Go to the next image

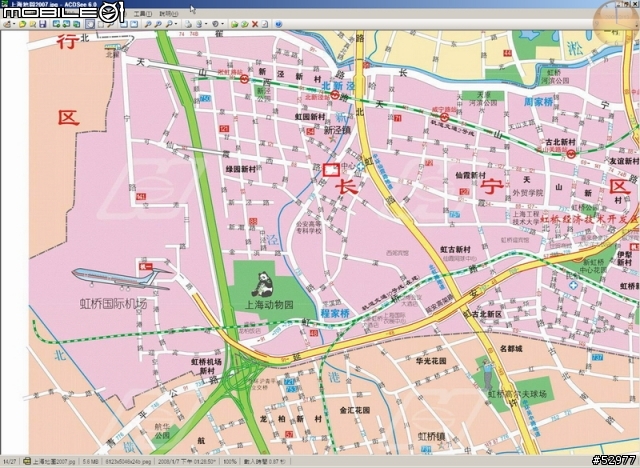pos(66,24)
